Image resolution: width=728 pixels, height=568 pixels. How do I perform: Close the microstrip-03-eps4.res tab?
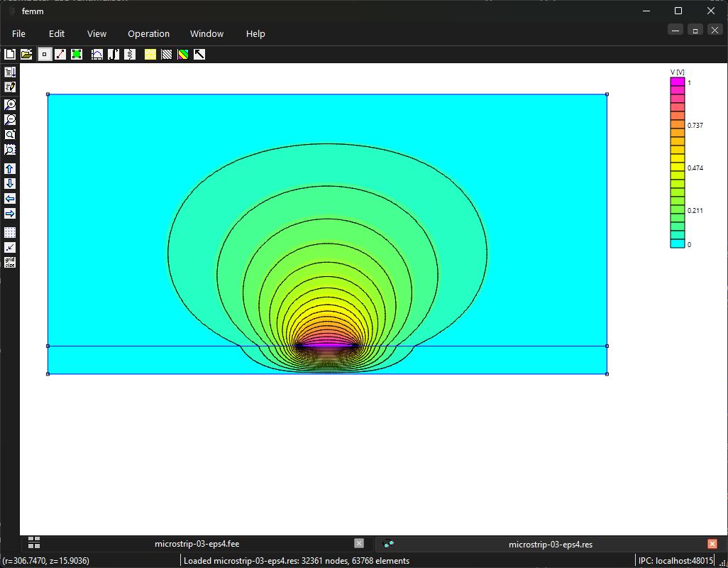712,544
